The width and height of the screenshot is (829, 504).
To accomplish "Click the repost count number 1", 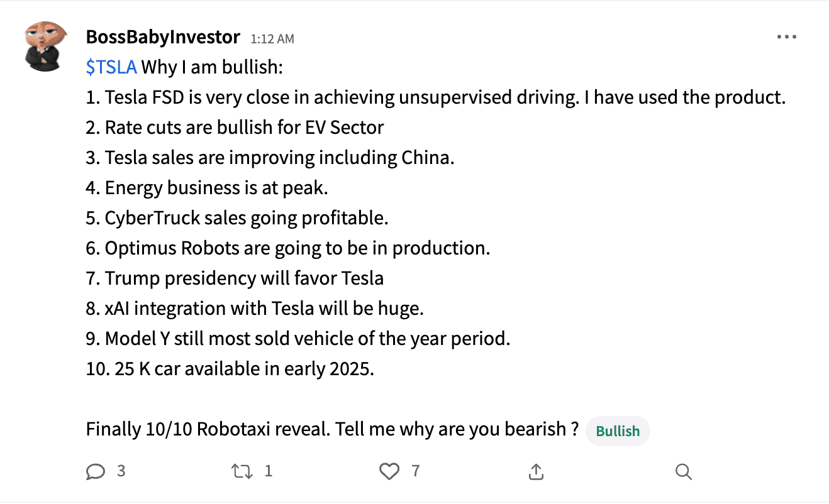I will point(269,471).
